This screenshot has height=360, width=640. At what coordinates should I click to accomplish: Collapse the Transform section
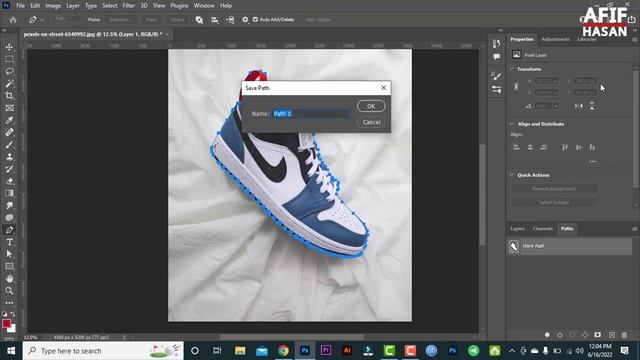pos(512,69)
